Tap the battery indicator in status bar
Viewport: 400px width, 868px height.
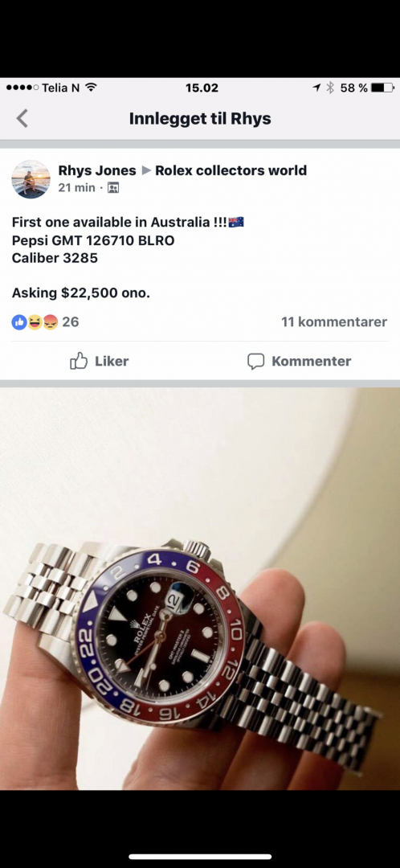point(382,88)
